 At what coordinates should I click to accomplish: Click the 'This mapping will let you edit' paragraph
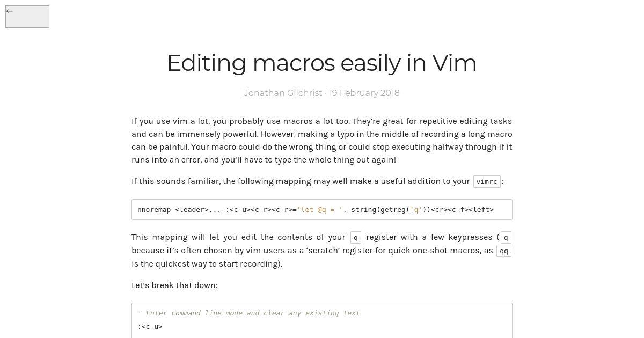322,251
